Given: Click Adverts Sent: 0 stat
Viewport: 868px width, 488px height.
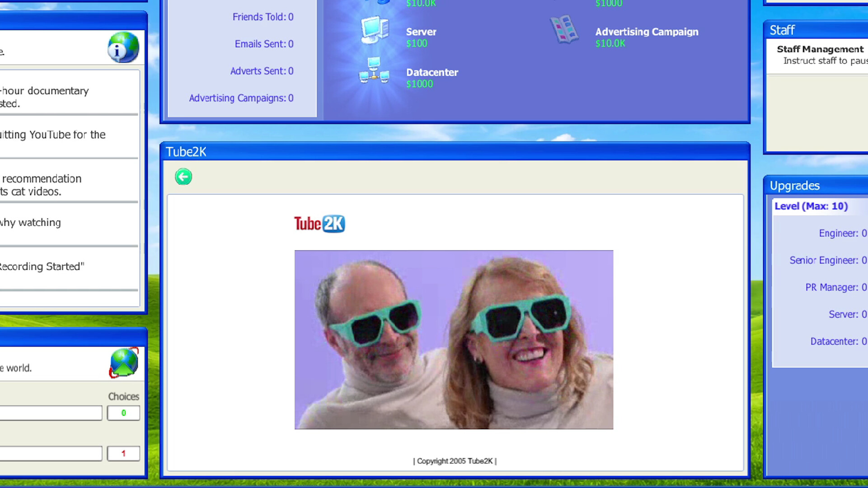Looking at the screenshot, I should click(x=262, y=71).
